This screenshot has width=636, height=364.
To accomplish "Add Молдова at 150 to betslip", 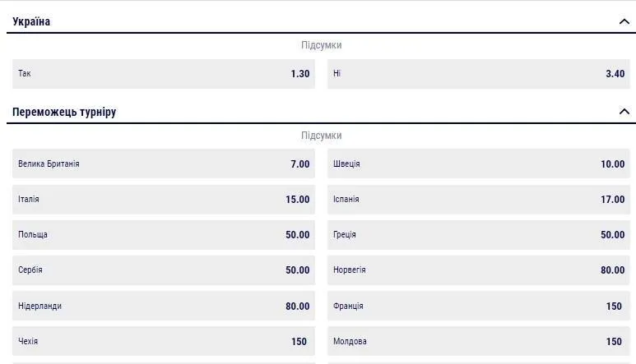I will point(478,342).
